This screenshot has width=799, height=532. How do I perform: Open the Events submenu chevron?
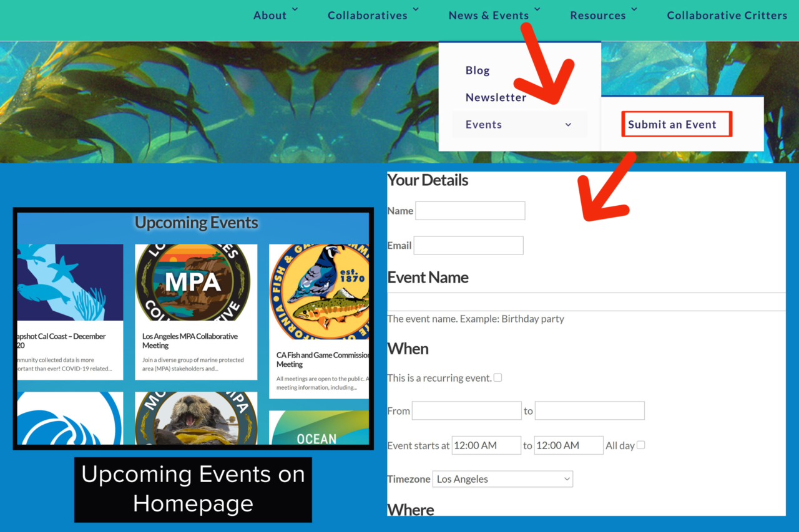(568, 124)
